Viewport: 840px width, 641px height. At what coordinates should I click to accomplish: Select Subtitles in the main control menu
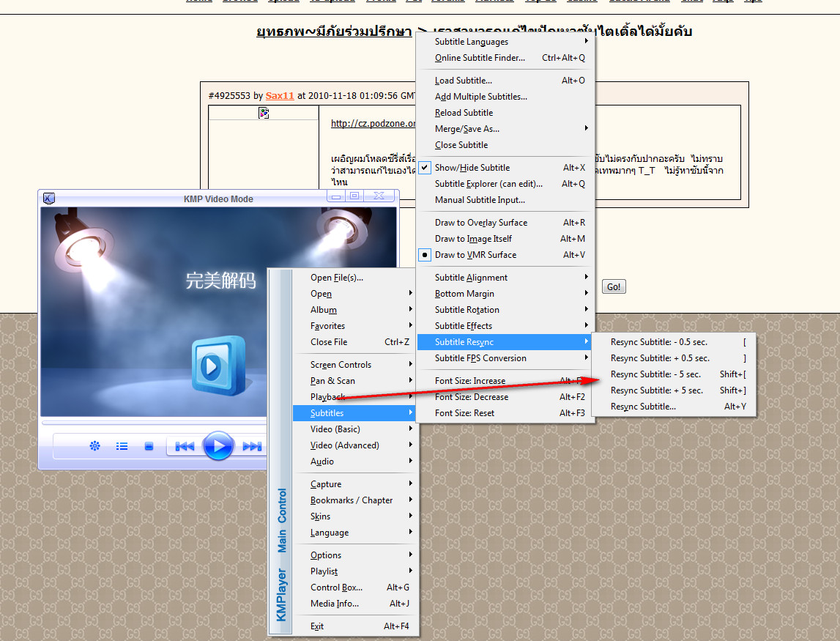point(354,412)
